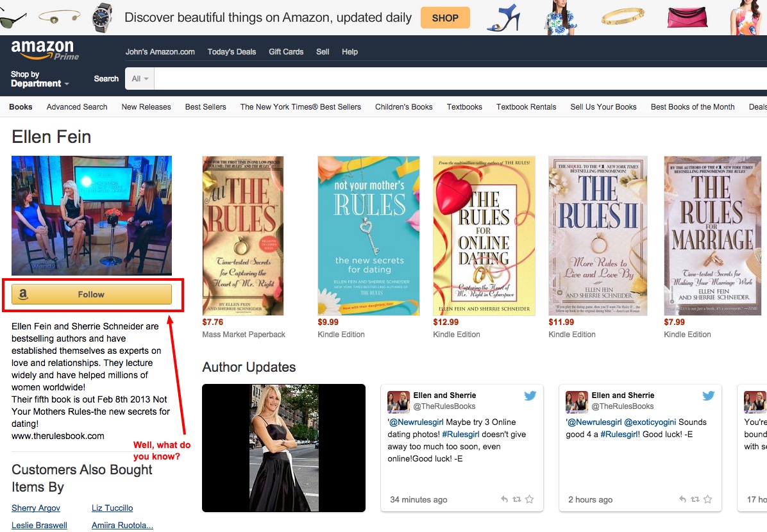Screen dimensions: 767x532
Task: Click the thin bracelet image beside the sunglasses
Action: (x=59, y=17)
